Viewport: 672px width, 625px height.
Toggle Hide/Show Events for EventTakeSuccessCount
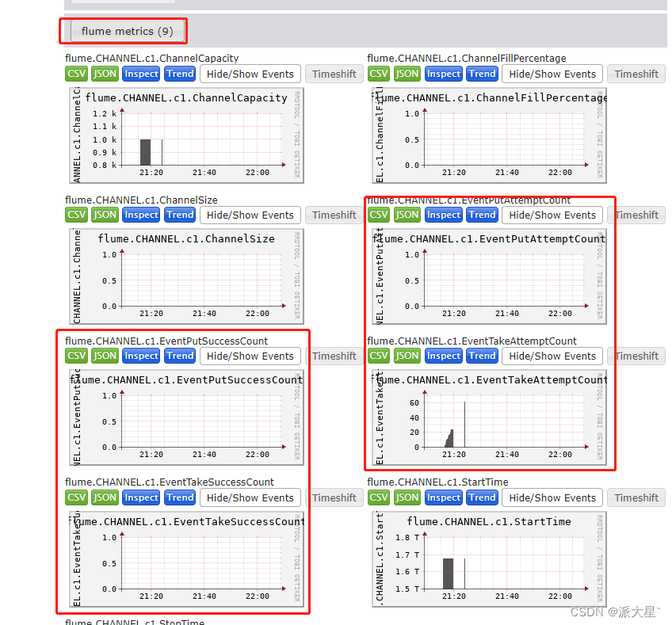(250, 497)
